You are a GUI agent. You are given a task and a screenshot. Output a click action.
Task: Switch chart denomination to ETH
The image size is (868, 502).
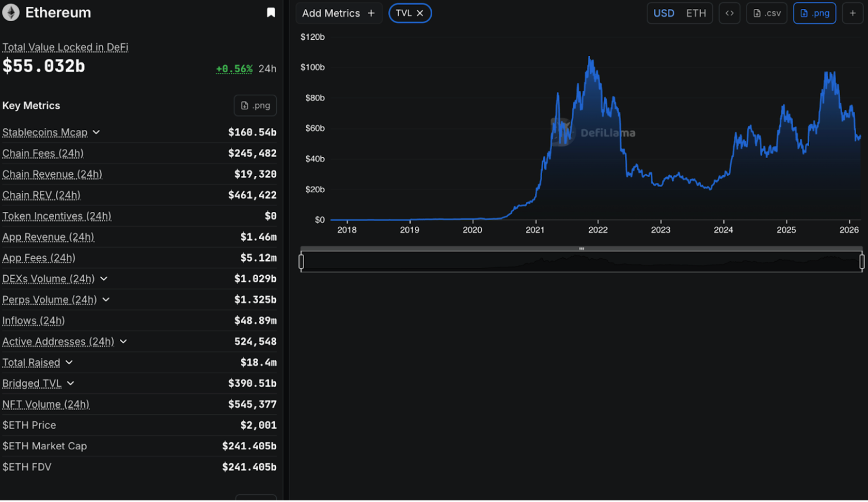click(x=696, y=13)
